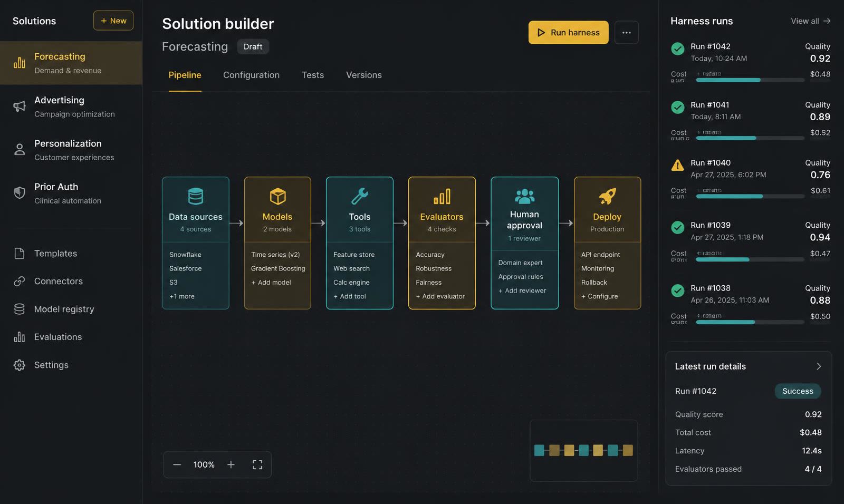Viewport: 844px width, 504px height.
Task: Click the Forecasting bar chart icon
Action: (20, 63)
